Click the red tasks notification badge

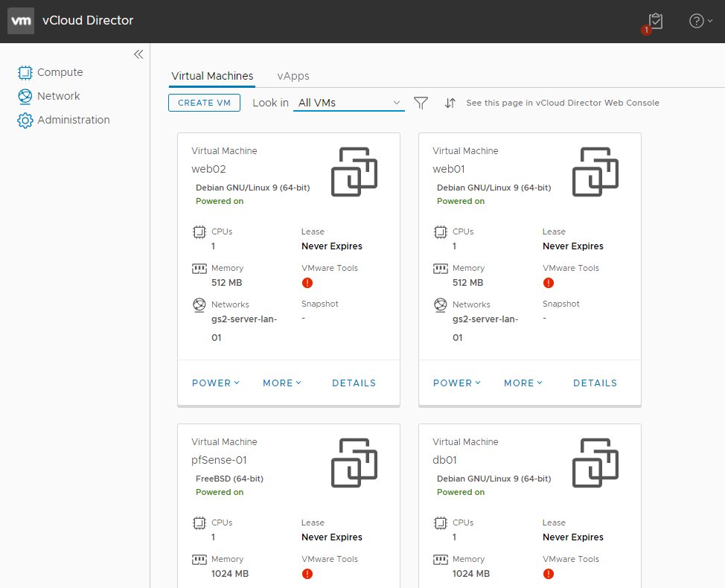coord(646,30)
